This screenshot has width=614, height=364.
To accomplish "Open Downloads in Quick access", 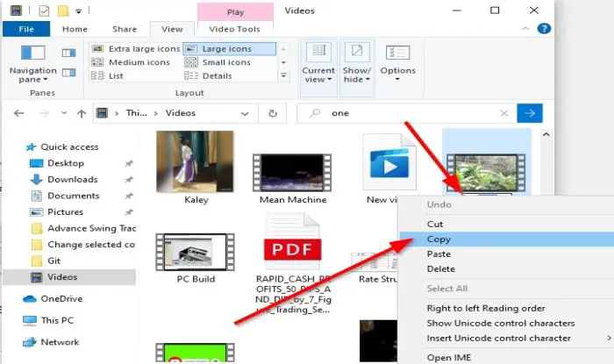I will (x=73, y=180).
